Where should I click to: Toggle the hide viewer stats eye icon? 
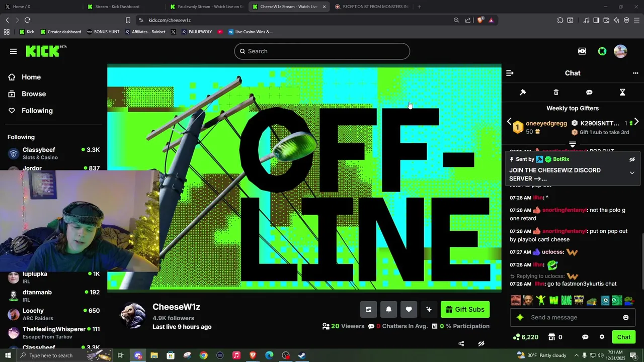click(x=481, y=344)
